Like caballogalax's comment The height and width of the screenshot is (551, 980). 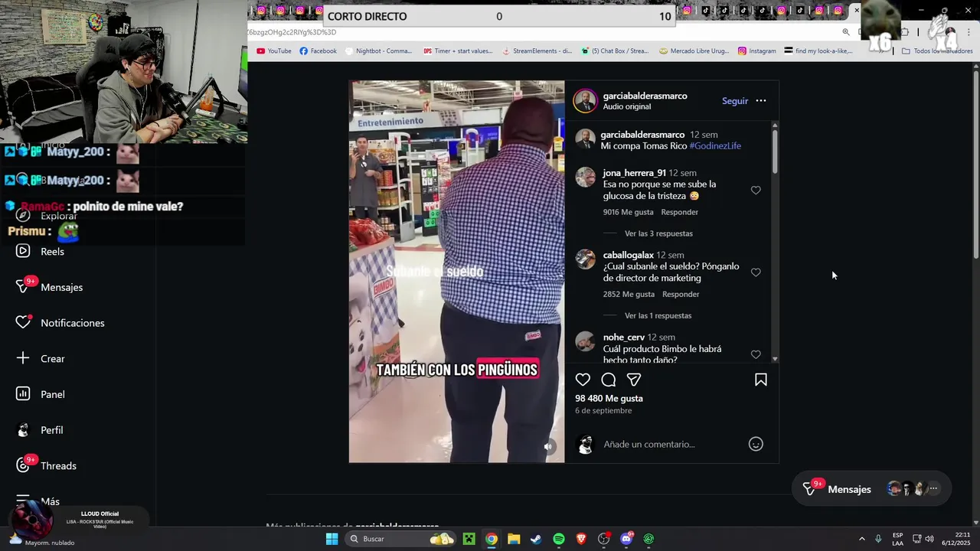pyautogui.click(x=756, y=272)
